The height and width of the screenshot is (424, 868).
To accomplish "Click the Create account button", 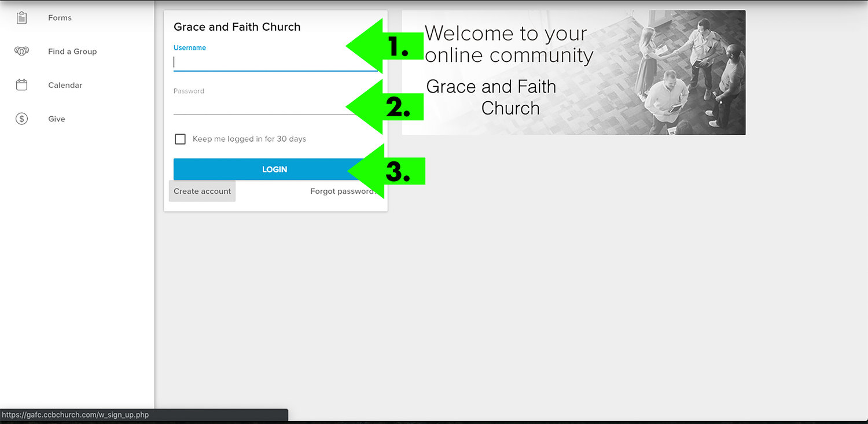I will [202, 191].
